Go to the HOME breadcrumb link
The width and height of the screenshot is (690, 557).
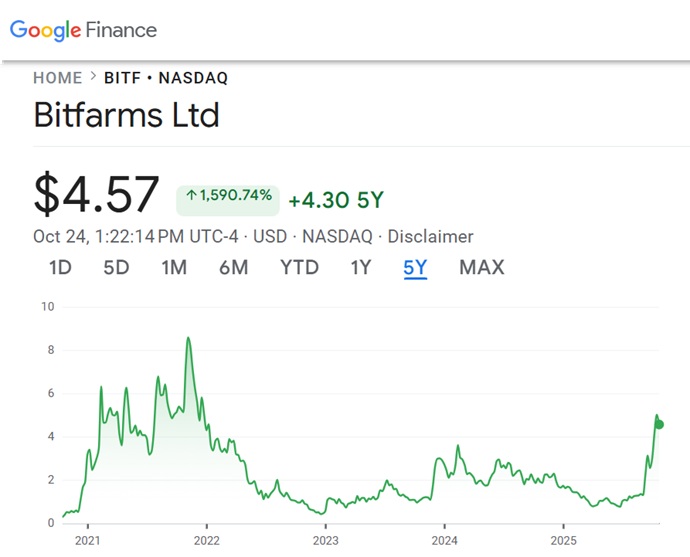point(58,78)
